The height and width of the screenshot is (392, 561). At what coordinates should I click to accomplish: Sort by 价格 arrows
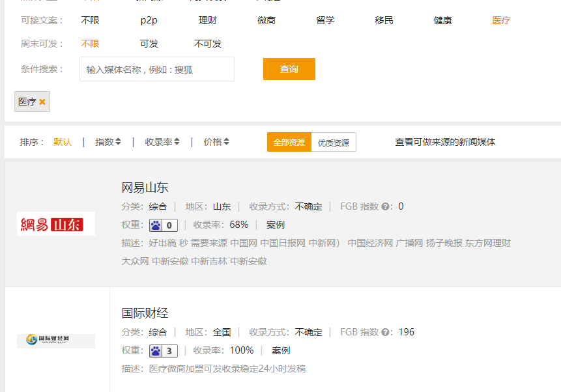[226, 142]
